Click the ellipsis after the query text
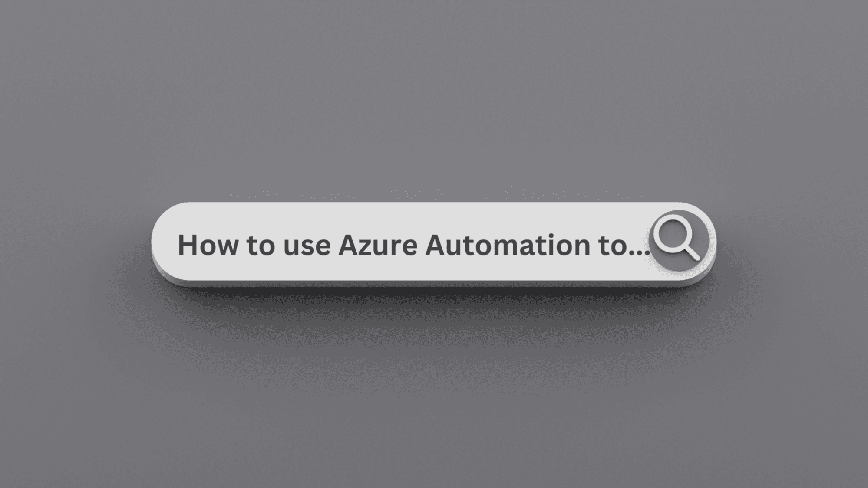Image resolution: width=868 pixels, height=488 pixels. point(640,252)
